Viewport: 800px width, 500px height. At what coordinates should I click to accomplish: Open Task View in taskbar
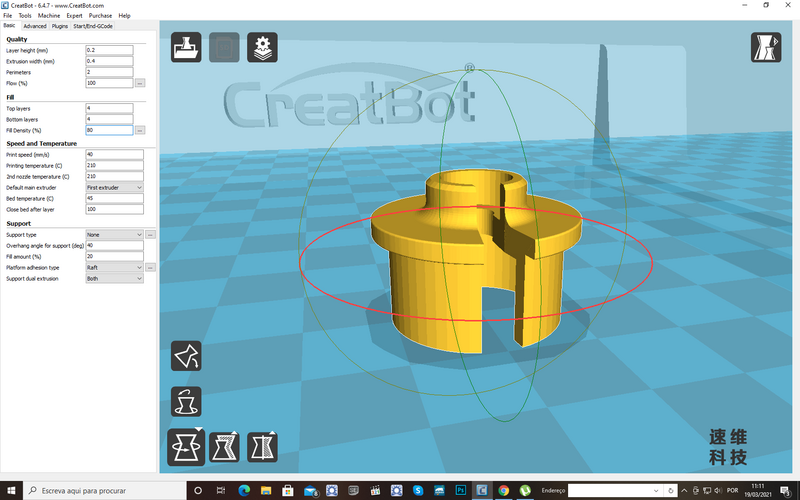(x=220, y=490)
